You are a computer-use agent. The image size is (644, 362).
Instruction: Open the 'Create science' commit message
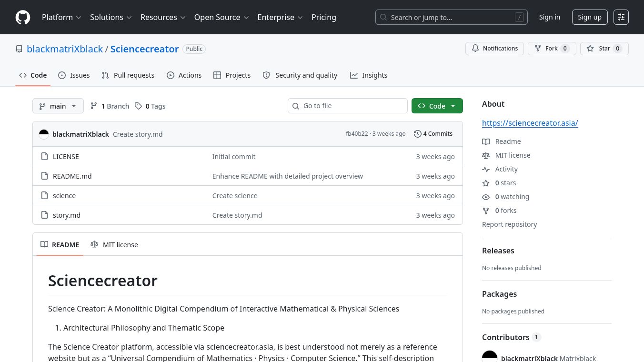pos(235,196)
